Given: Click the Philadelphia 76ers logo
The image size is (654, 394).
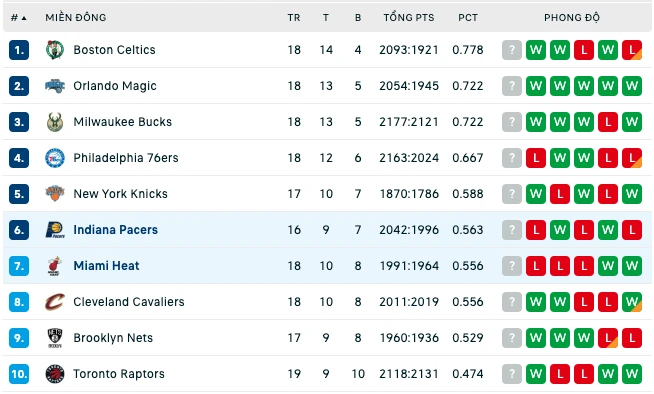Looking at the screenshot, I should pyautogui.click(x=55, y=158).
